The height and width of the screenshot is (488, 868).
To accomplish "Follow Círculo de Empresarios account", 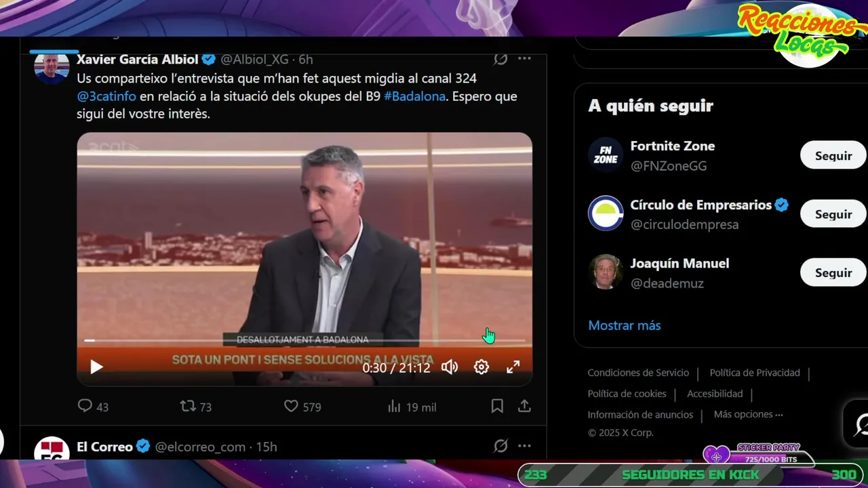I will click(833, 214).
